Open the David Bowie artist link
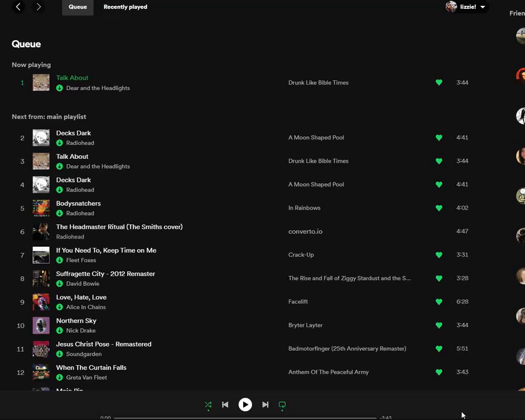 (83, 283)
